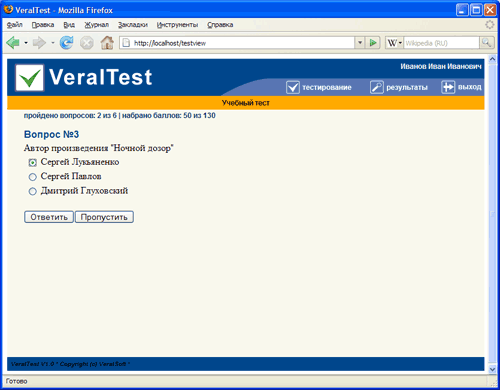Open the Вид menu
The width and height of the screenshot is (500, 390).
(69, 25)
